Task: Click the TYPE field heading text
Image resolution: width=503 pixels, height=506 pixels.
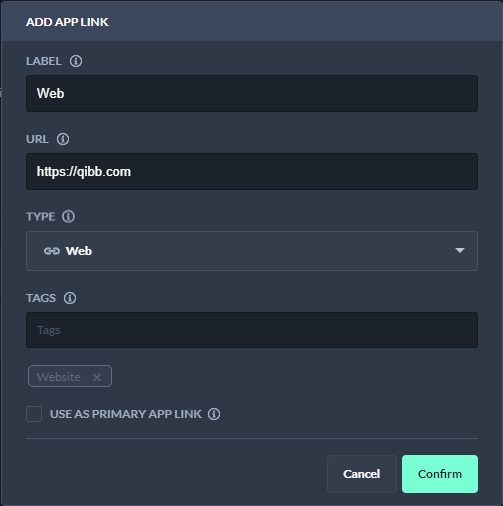Action: (x=41, y=217)
